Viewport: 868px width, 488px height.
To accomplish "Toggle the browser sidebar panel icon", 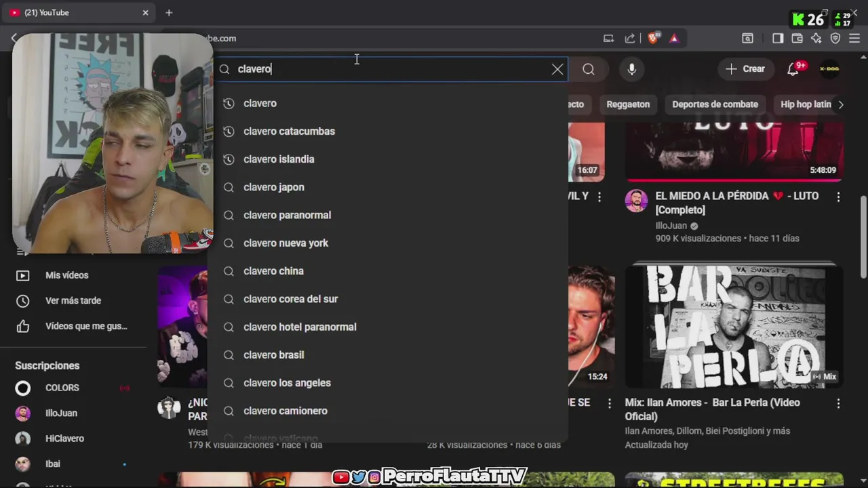I will click(x=778, y=39).
